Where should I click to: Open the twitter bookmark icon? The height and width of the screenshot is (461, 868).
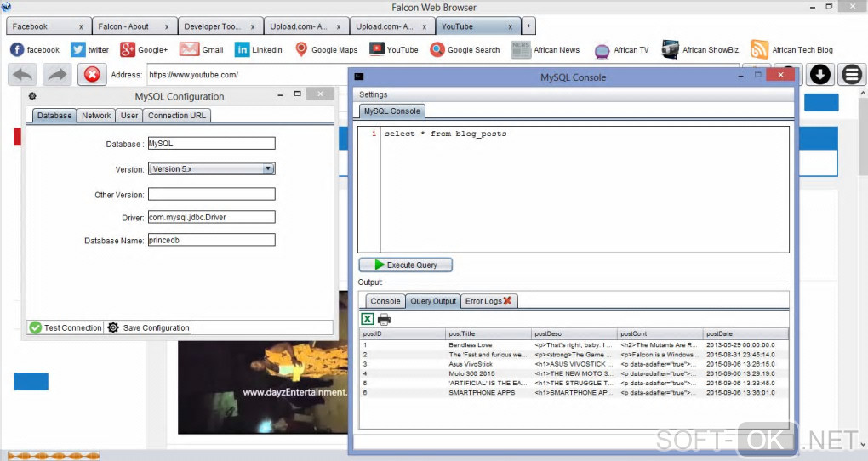pyautogui.click(x=78, y=50)
